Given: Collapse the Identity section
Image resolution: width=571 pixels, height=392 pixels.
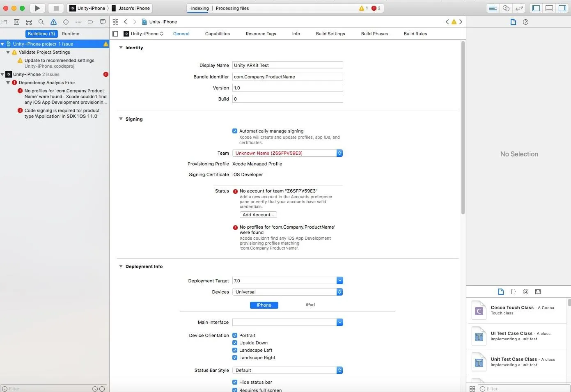Looking at the screenshot, I should [121, 48].
